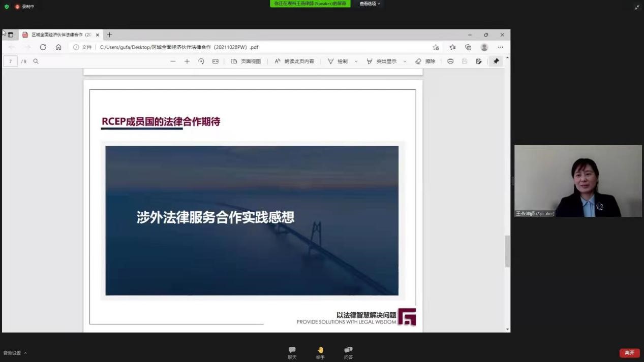Click the 王燕律師 (Speaker) name label
This screenshot has width=644, height=362.
point(535,214)
